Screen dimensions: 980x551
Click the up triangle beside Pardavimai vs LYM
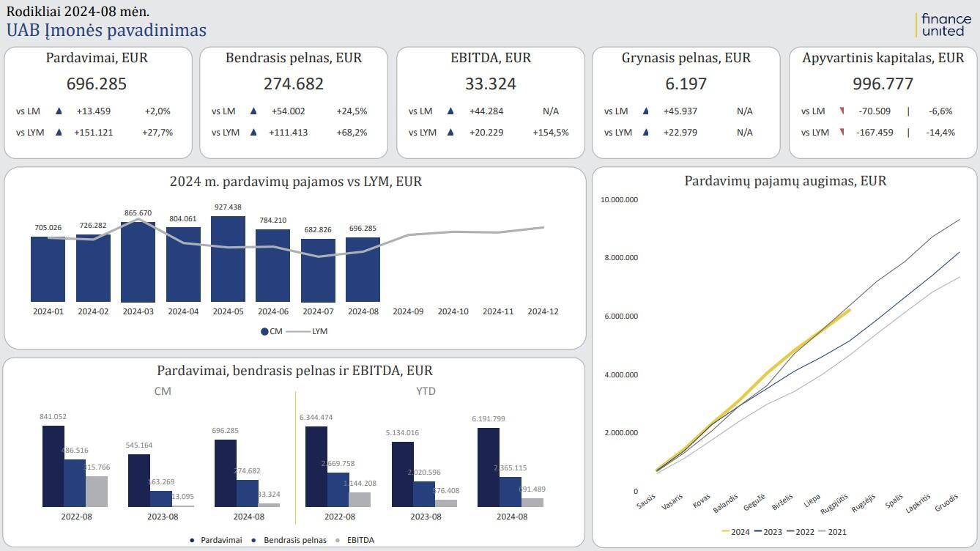[x=59, y=133]
